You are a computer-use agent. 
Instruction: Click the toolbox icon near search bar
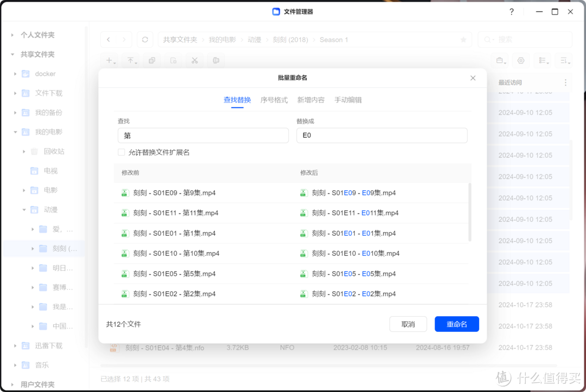[x=500, y=60]
